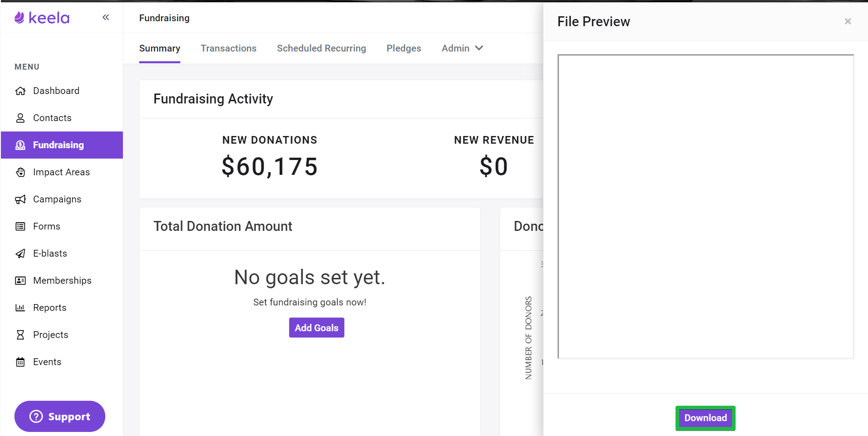
Task: Click the Dashboard house icon
Action: [x=20, y=91]
